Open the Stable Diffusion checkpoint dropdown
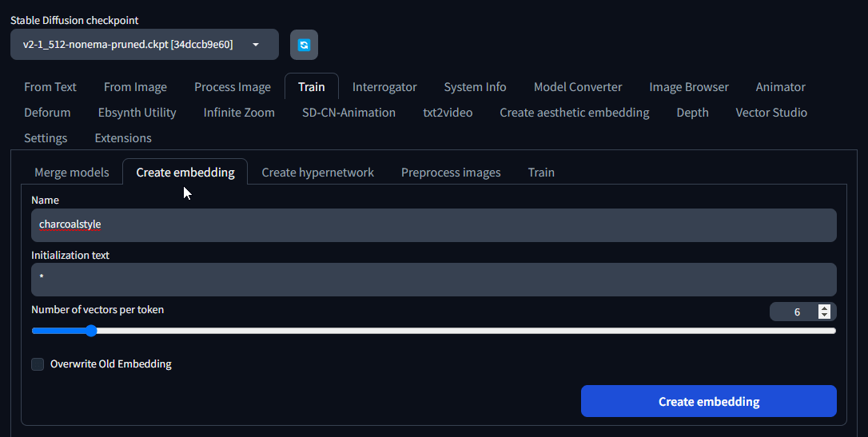 point(145,44)
